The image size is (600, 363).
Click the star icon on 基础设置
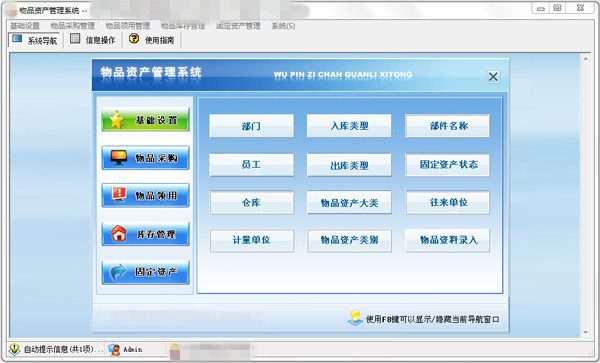point(117,120)
